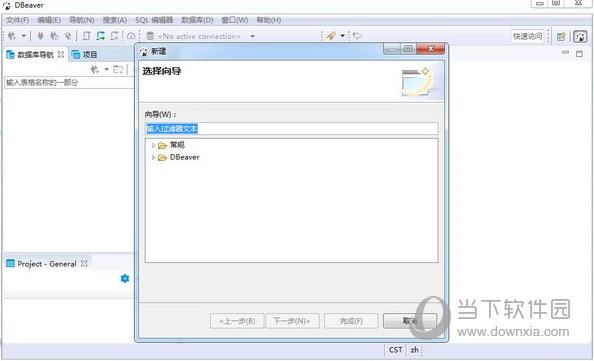
Task: Switch to the 数据库导航 tab
Action: pos(35,55)
